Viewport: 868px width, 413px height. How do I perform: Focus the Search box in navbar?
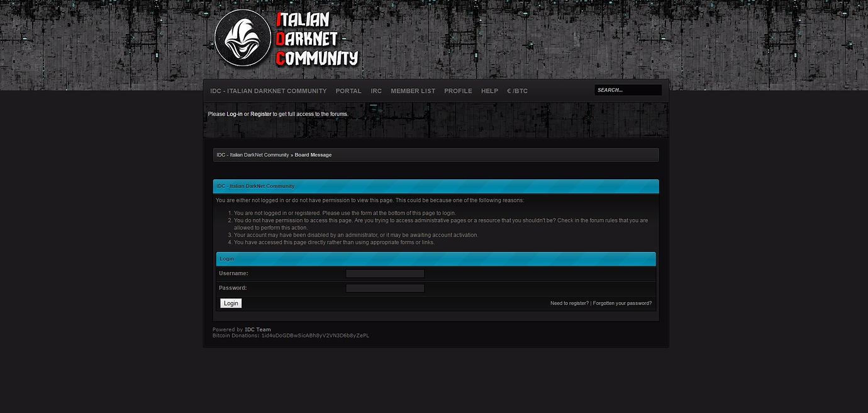628,90
